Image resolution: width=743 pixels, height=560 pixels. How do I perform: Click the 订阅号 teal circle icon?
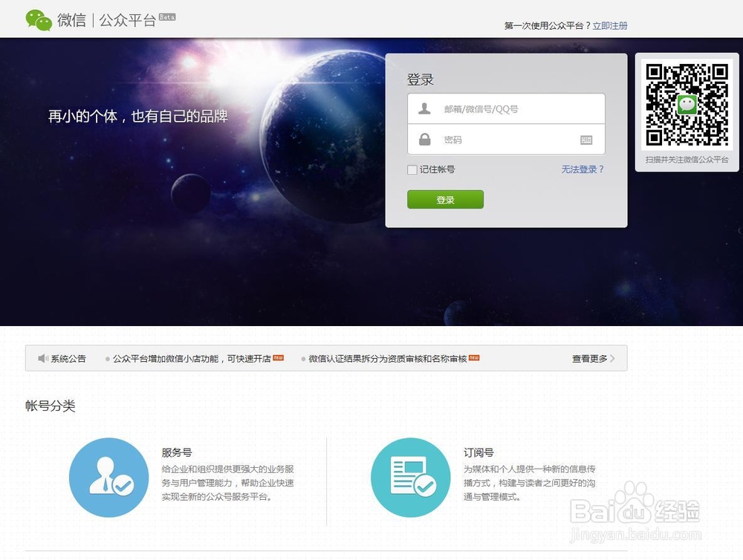coord(410,477)
